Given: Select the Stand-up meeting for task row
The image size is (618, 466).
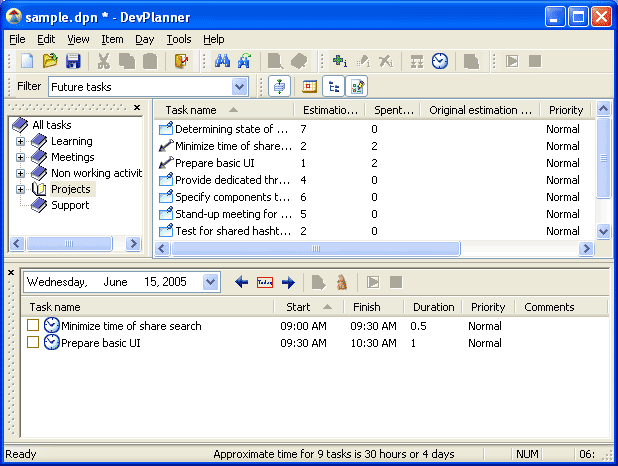Looking at the screenshot, I should pos(374,214).
